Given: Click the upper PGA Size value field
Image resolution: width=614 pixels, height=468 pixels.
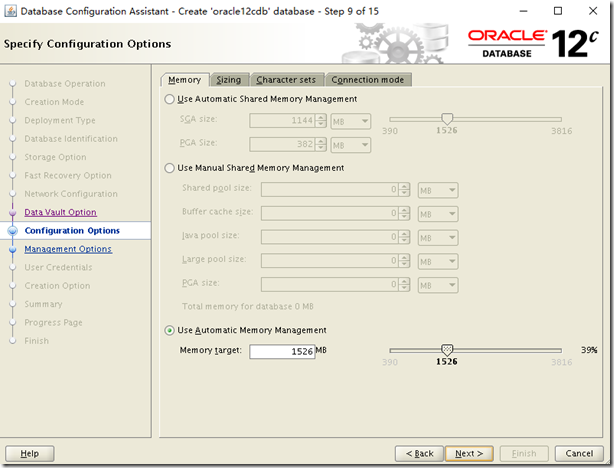Looking at the screenshot, I should pos(282,145).
